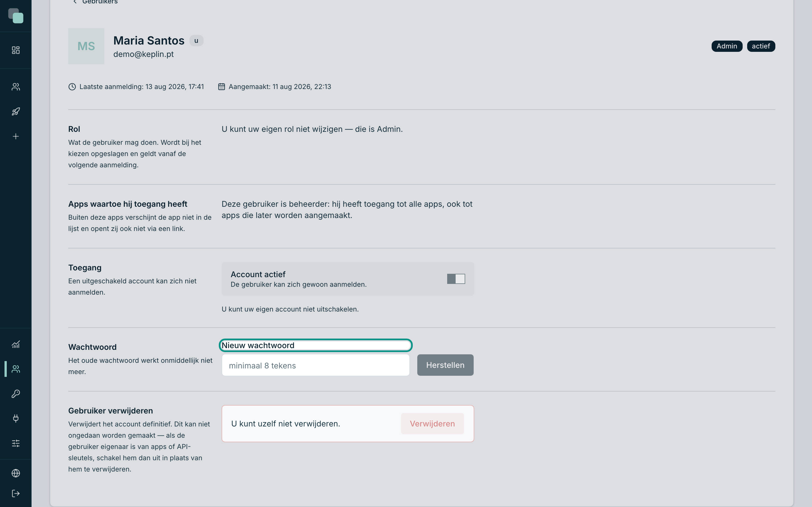Screen dimensions: 812x507
Task: Click the app logo at sidebar top
Action: click(16, 16)
